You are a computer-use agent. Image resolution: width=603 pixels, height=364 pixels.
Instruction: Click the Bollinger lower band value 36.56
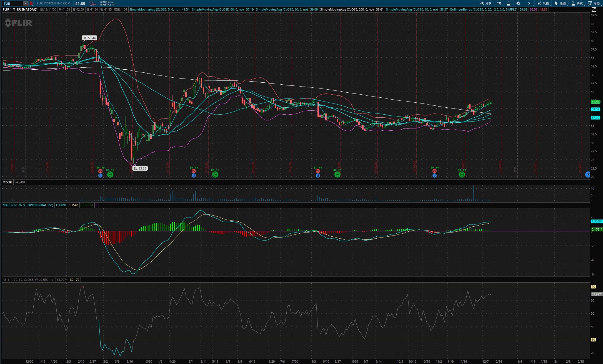[x=533, y=9]
